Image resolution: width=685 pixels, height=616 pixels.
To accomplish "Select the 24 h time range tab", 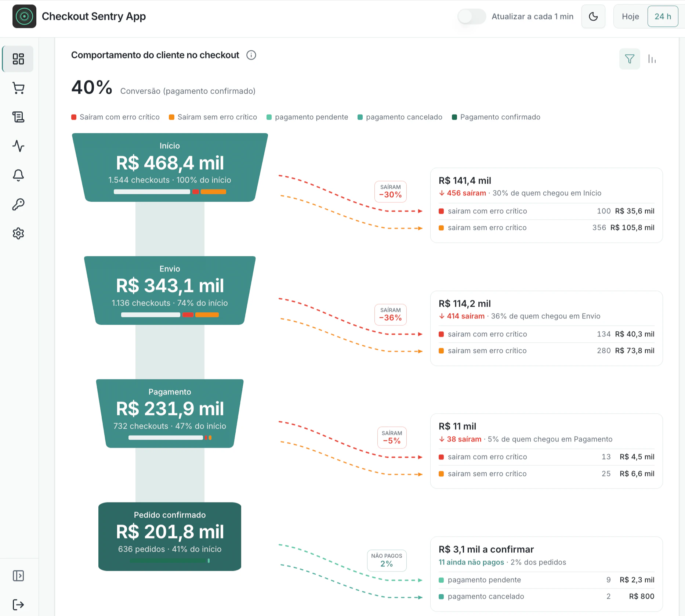I will 663,17.
